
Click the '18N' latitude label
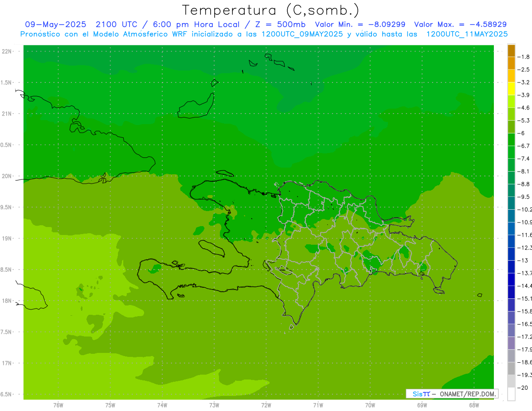point(7,301)
